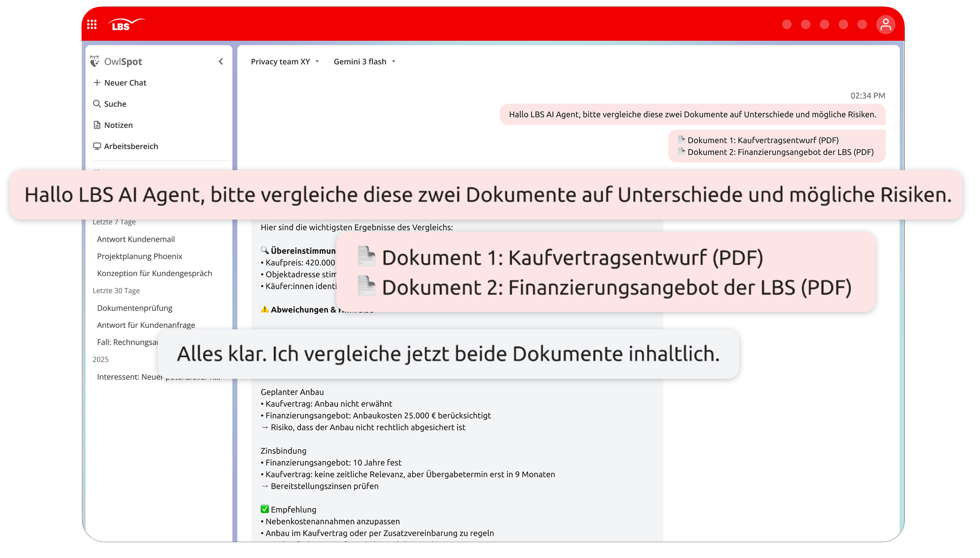This screenshot has width=980, height=558.
Task: Open chat Antwort Kundenemail
Action: point(136,239)
